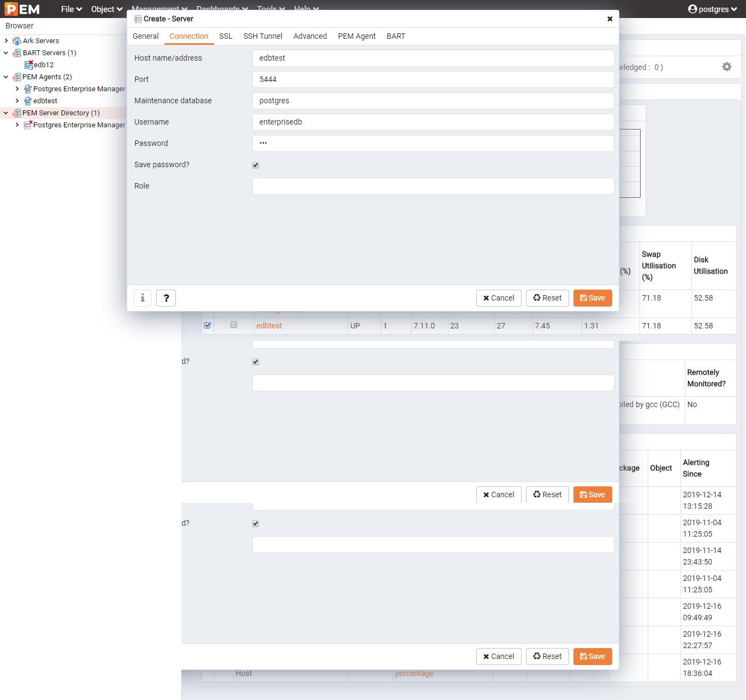
Task: Expand the edbtest agent node
Action: click(17, 101)
